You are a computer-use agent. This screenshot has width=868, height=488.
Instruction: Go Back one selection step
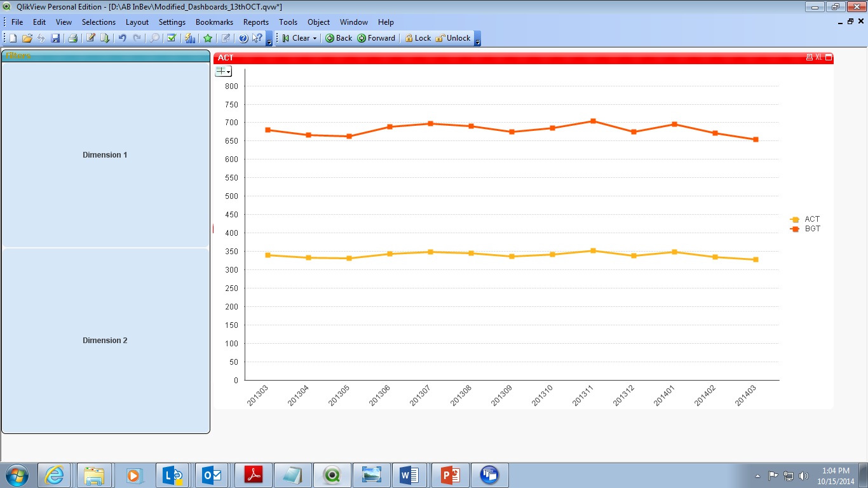coord(339,38)
